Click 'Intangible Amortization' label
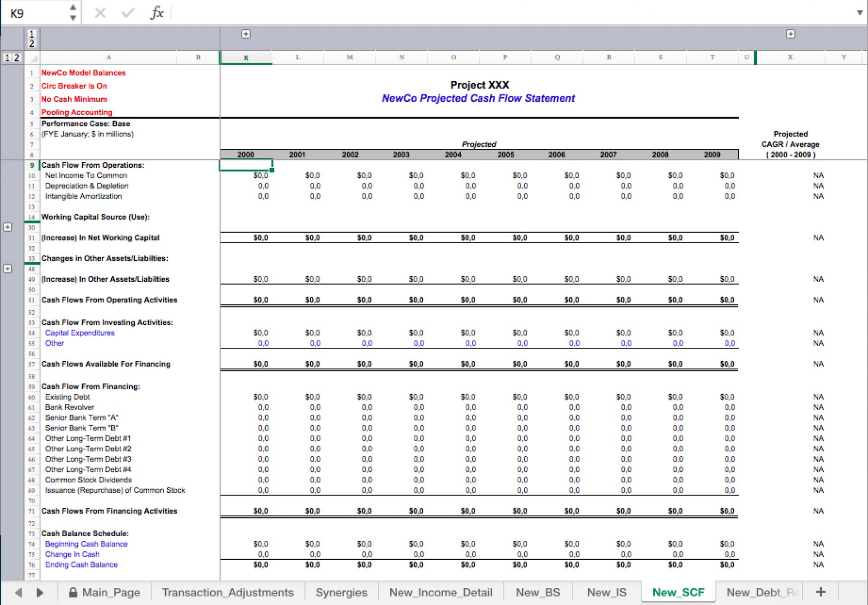The height and width of the screenshot is (605, 868). 83,196
